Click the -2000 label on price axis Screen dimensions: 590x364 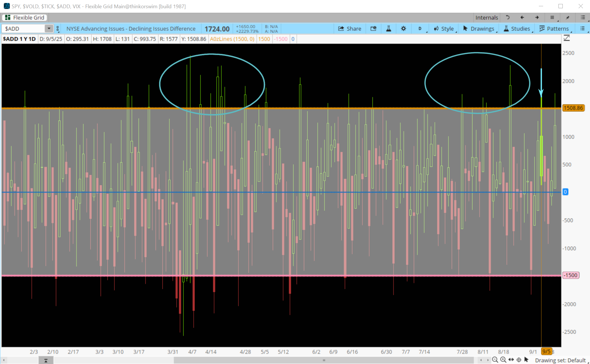point(569,304)
